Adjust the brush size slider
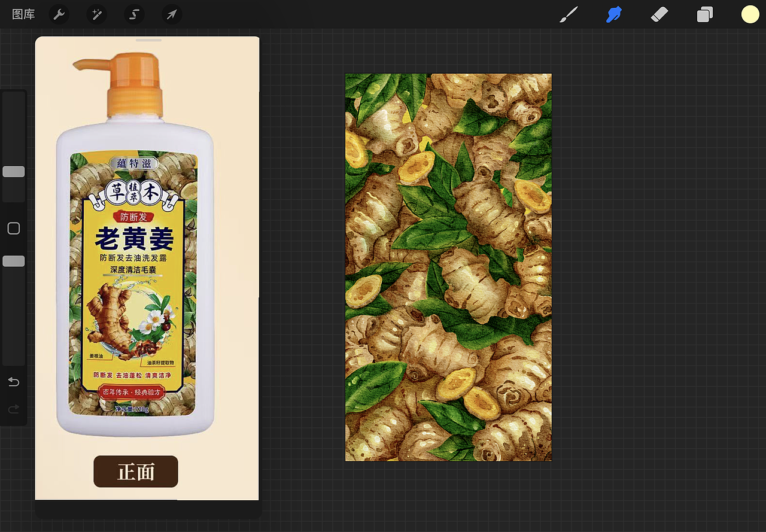This screenshot has height=532, width=766. point(13,171)
